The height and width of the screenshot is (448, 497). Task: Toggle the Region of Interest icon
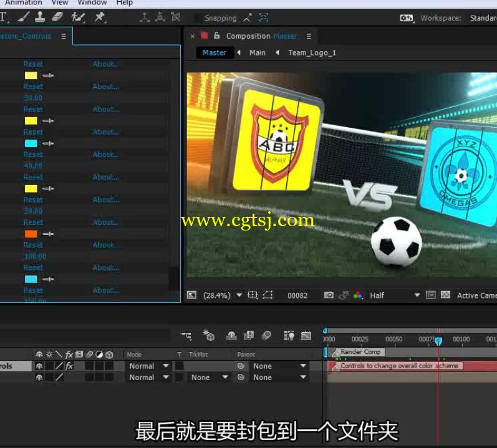point(431,295)
